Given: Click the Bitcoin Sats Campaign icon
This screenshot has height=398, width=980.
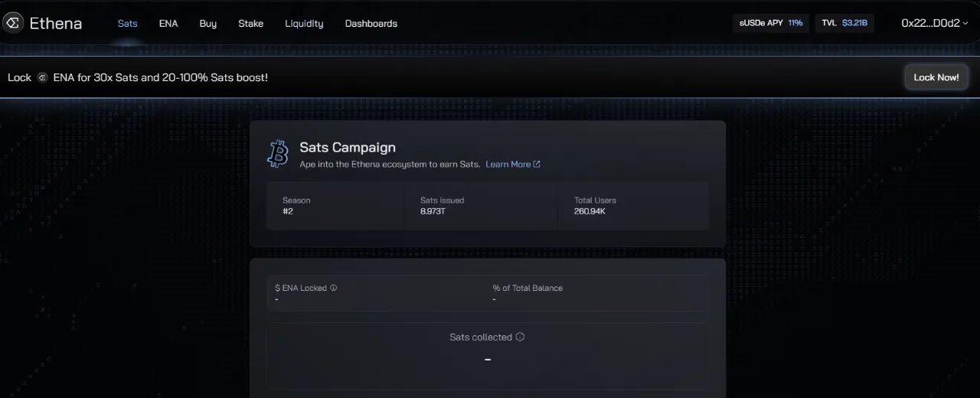Looking at the screenshot, I should pos(278,153).
